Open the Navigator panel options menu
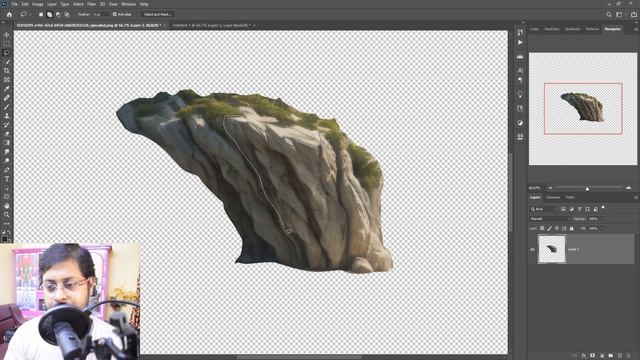The width and height of the screenshot is (640, 360). click(x=636, y=29)
